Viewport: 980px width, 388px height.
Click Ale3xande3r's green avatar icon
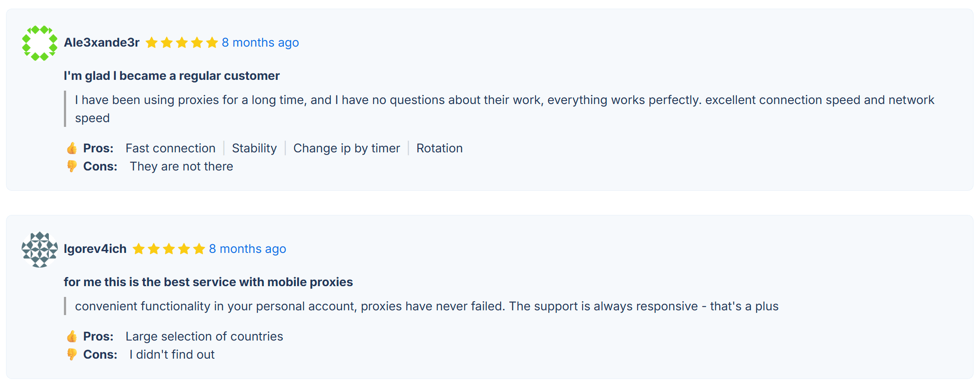click(40, 43)
